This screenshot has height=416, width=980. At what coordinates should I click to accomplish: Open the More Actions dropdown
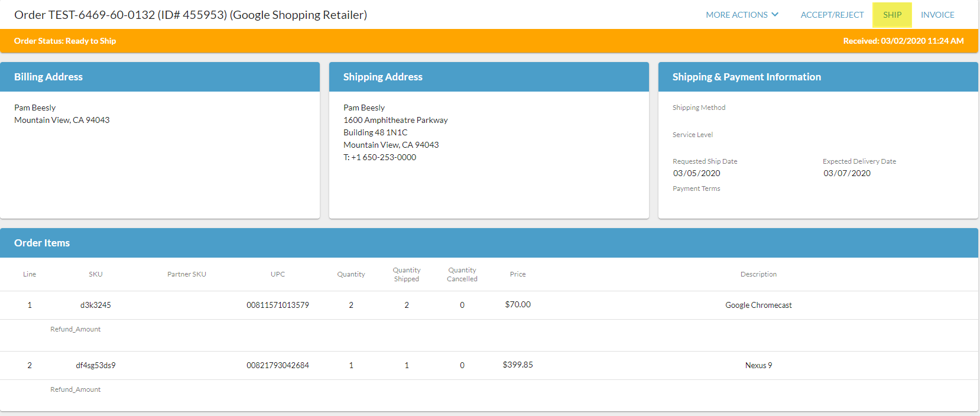click(742, 15)
